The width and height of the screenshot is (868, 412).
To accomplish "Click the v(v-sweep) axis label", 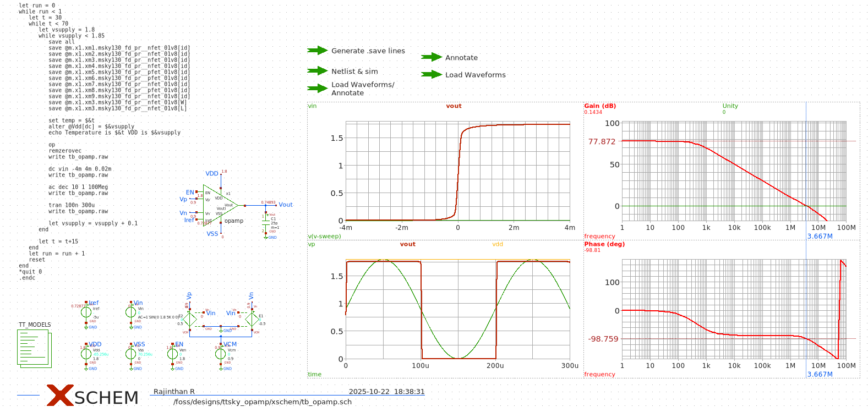I will point(324,236).
